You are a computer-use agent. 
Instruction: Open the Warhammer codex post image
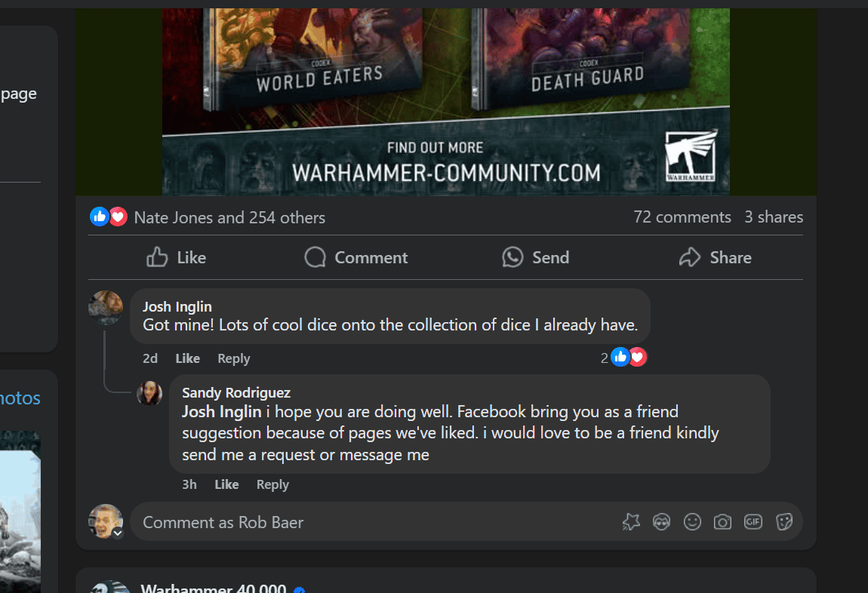tap(445, 101)
